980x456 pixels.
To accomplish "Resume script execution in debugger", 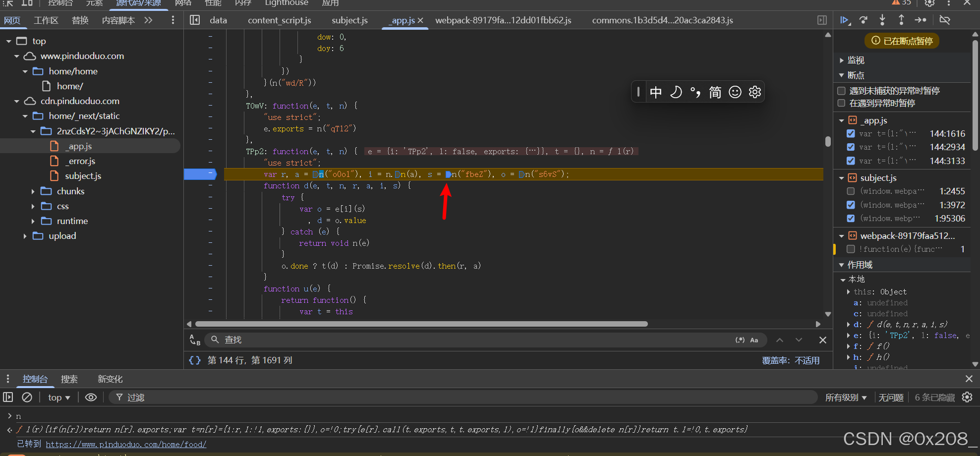I will click(845, 20).
